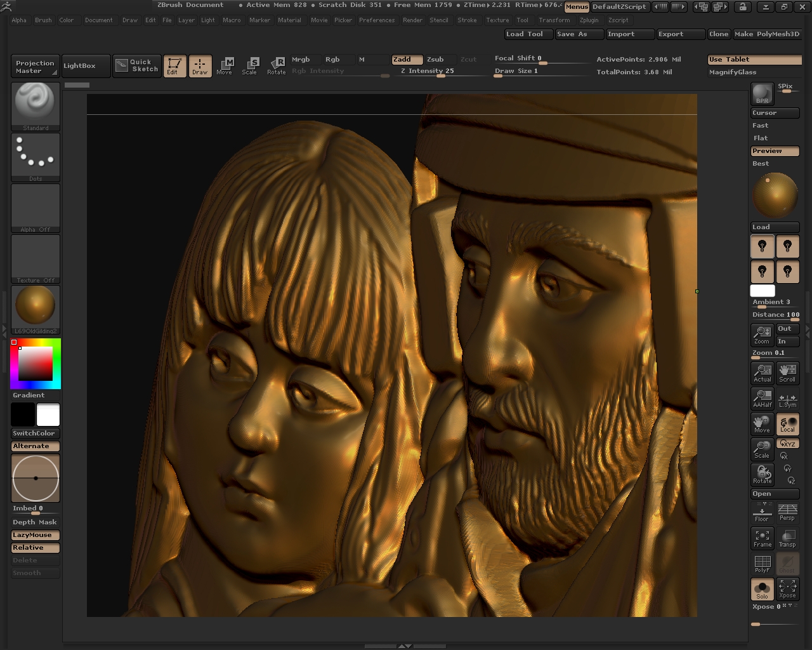812x650 pixels.
Task: Open the Preferences menu
Action: (377, 20)
